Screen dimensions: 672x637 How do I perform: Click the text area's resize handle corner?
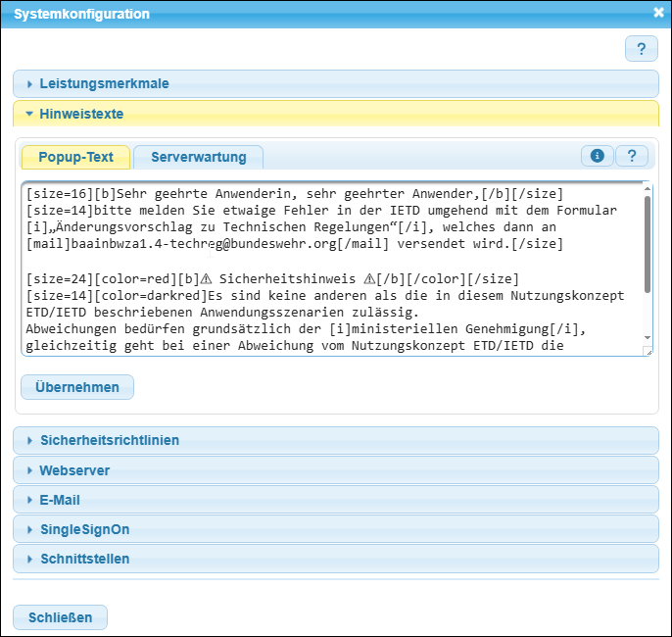click(x=647, y=351)
